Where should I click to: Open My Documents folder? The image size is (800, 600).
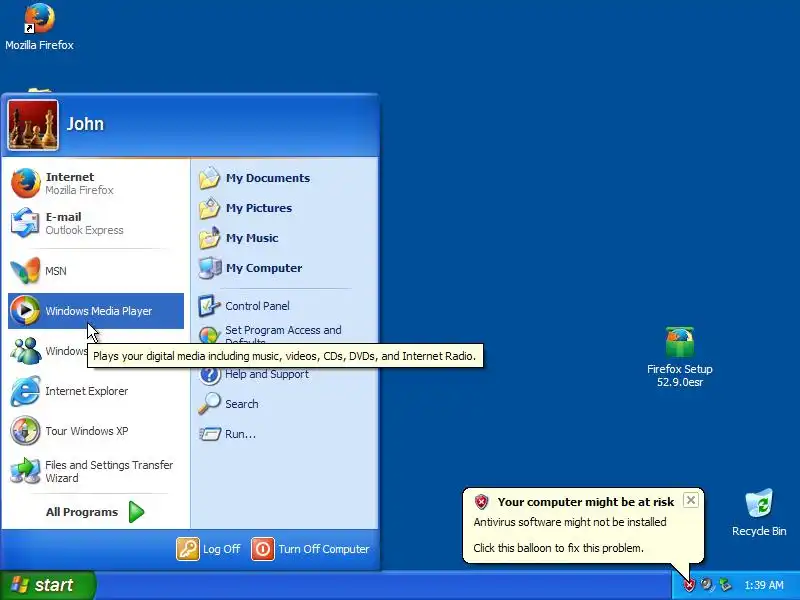pyautogui.click(x=285, y=178)
